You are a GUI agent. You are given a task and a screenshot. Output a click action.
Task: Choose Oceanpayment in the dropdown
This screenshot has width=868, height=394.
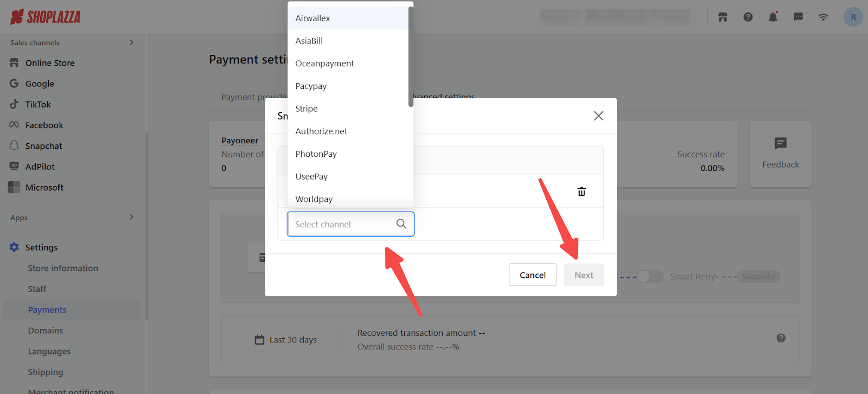348,63
